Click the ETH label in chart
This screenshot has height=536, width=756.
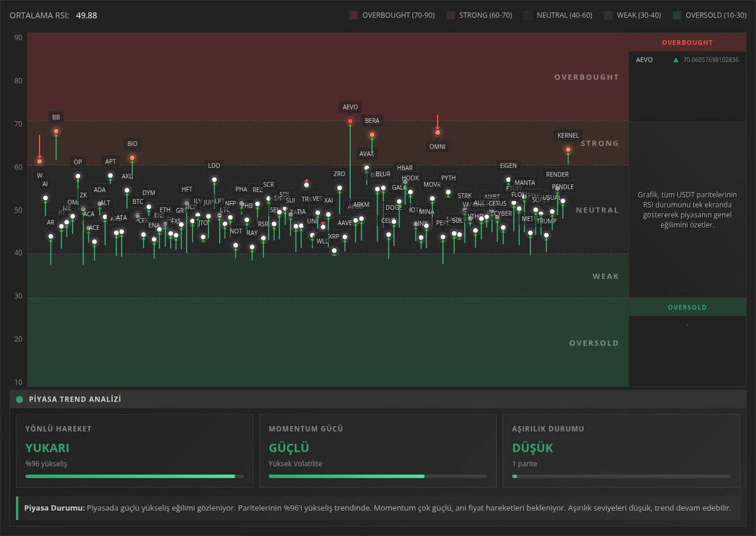165,210
